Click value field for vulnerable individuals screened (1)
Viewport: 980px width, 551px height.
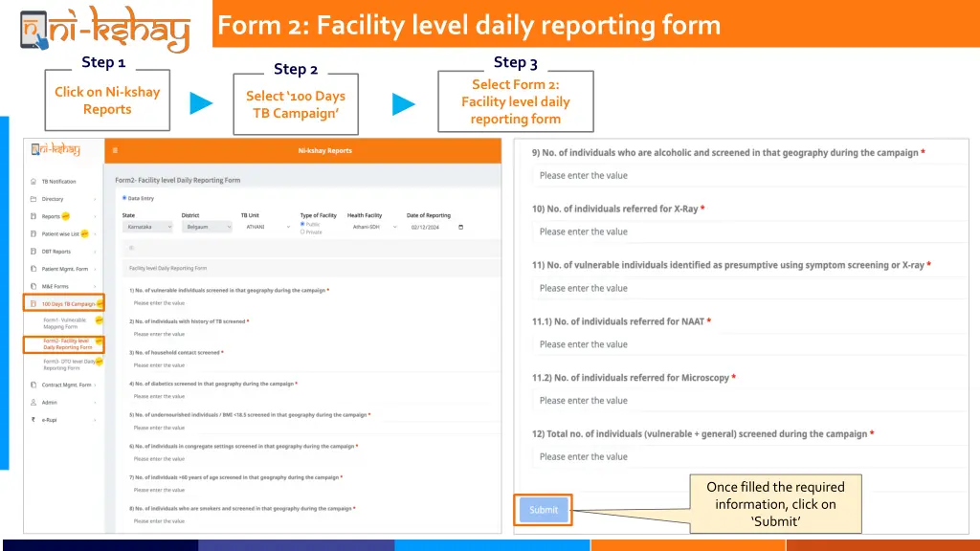[x=314, y=303]
